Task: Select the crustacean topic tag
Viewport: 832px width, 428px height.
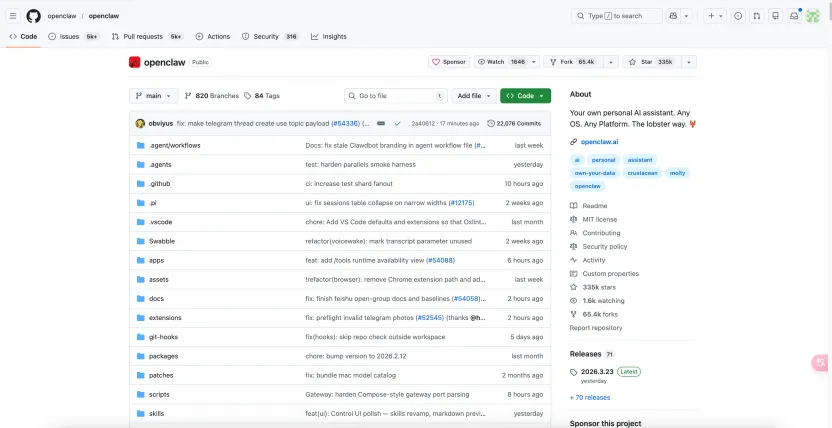Action: [x=642, y=173]
